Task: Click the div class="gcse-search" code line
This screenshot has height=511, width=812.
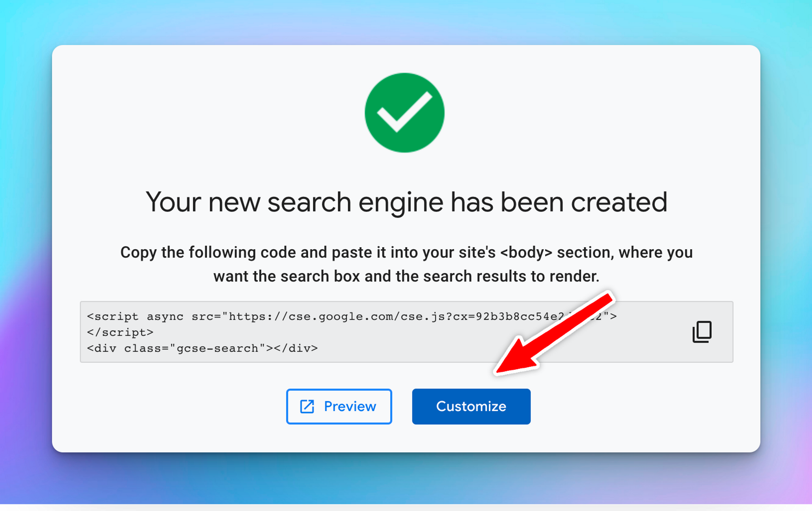Action: pos(202,348)
